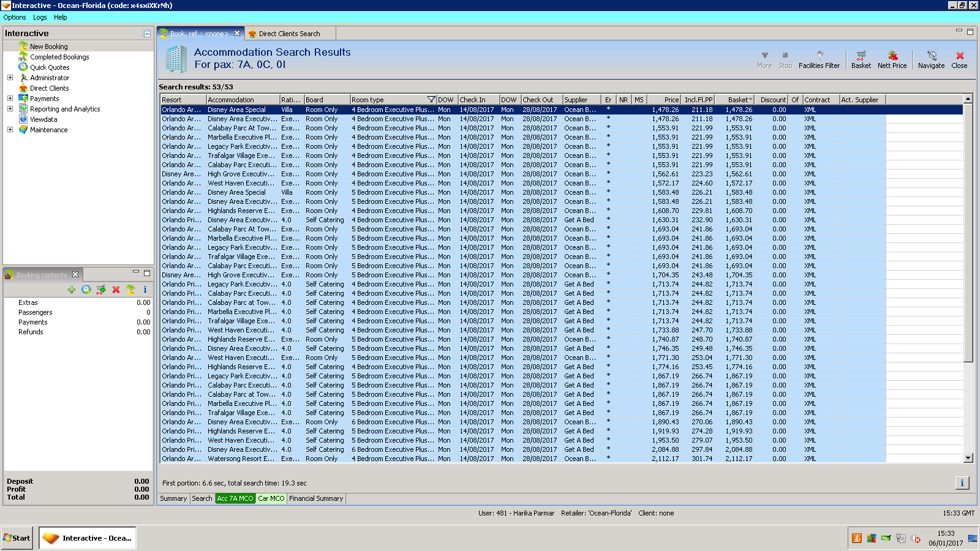Sort results by the Resort column header

pos(183,100)
